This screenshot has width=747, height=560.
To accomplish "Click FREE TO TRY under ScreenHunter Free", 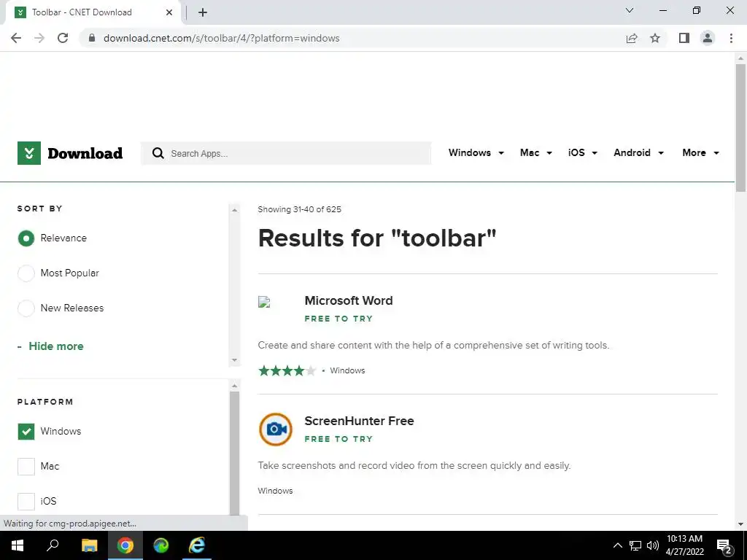I will (x=338, y=439).
